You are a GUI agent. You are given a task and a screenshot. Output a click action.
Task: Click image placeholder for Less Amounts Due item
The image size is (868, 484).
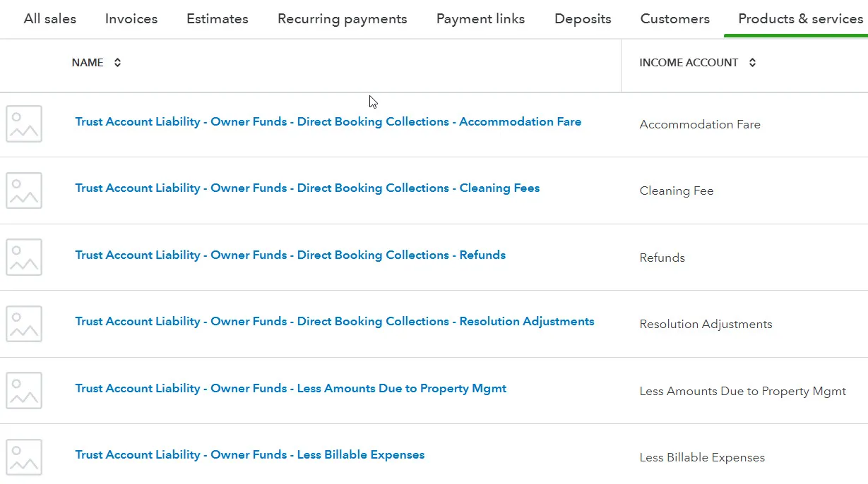(x=24, y=390)
